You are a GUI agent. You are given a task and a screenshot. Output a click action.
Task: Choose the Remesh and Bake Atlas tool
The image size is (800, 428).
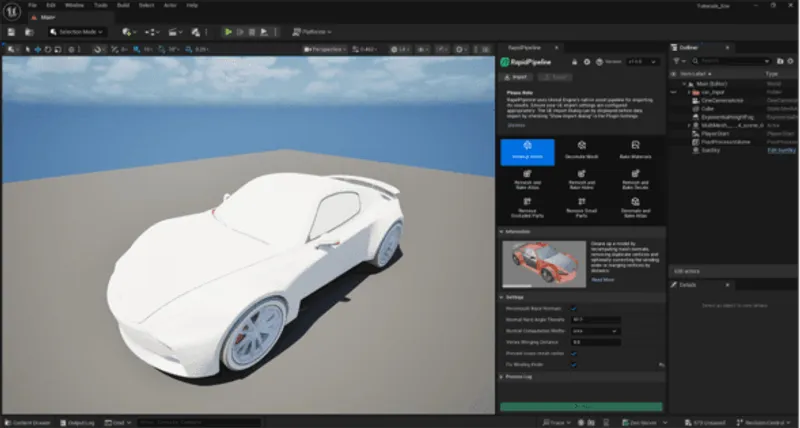tap(526, 181)
